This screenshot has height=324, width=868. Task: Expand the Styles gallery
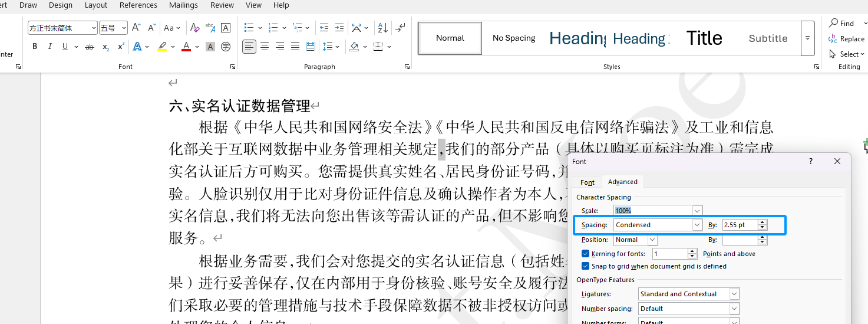click(x=808, y=38)
